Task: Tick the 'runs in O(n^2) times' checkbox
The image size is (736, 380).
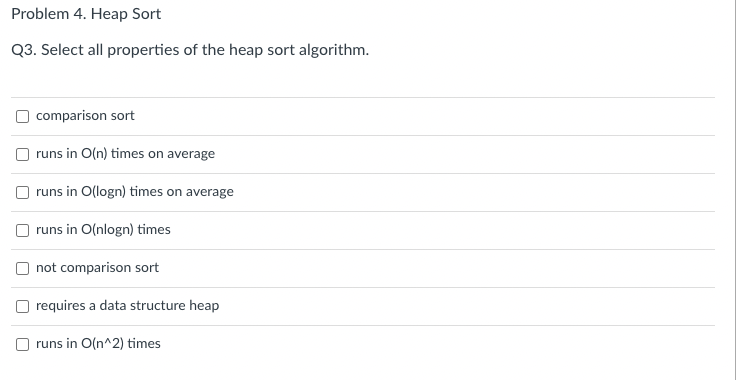Action: tap(23, 344)
